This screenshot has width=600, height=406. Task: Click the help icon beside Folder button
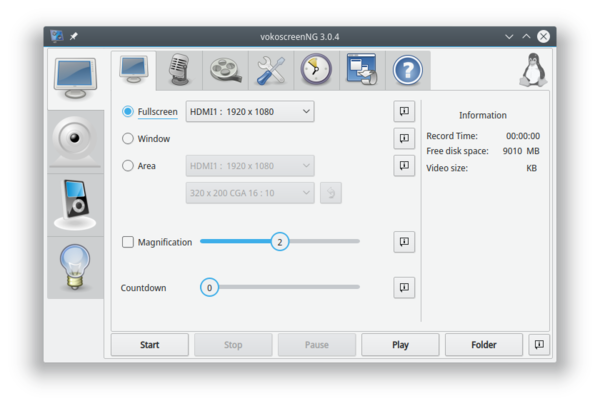[539, 344]
